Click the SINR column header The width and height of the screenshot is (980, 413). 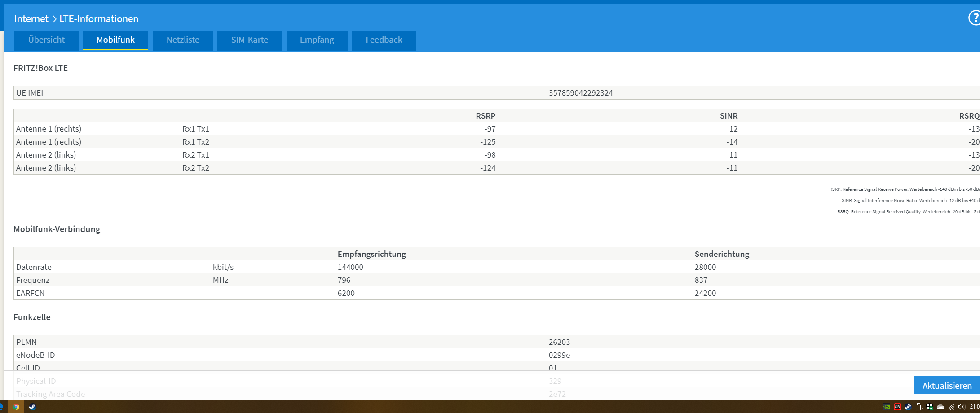click(x=728, y=116)
